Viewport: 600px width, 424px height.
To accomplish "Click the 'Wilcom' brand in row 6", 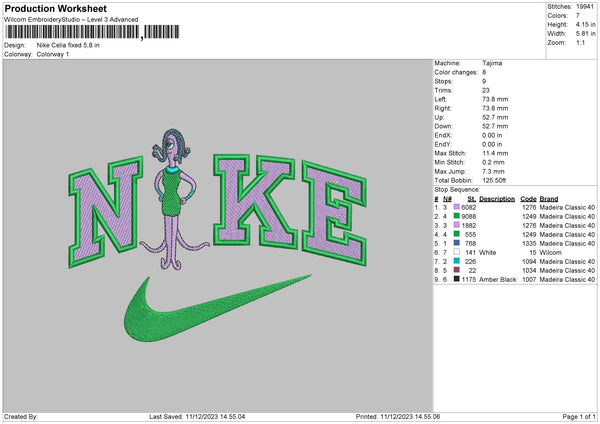I will 550,252.
